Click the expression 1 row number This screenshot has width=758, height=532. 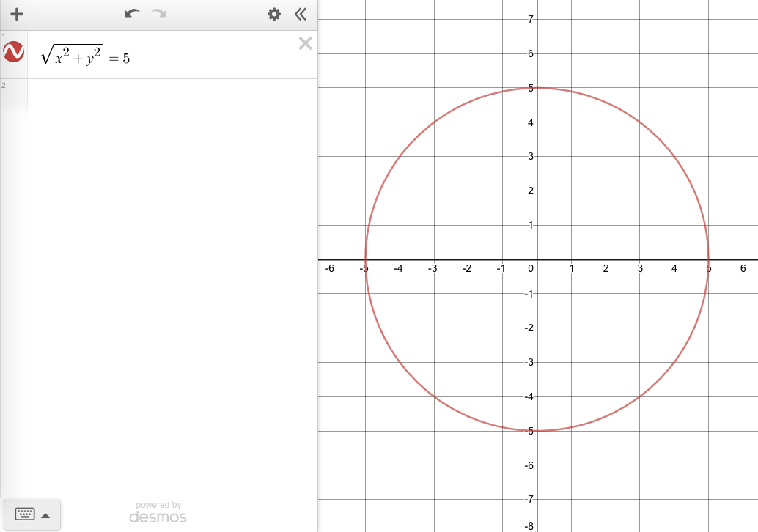click(x=4, y=35)
